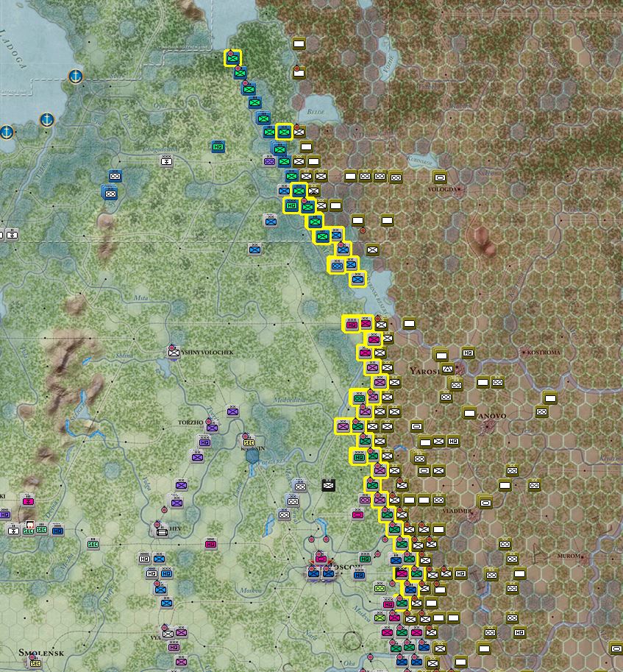Select the lime-green motorized counter southeast of Moscow
Screen dimensions: 623x672
pyautogui.click(x=380, y=589)
